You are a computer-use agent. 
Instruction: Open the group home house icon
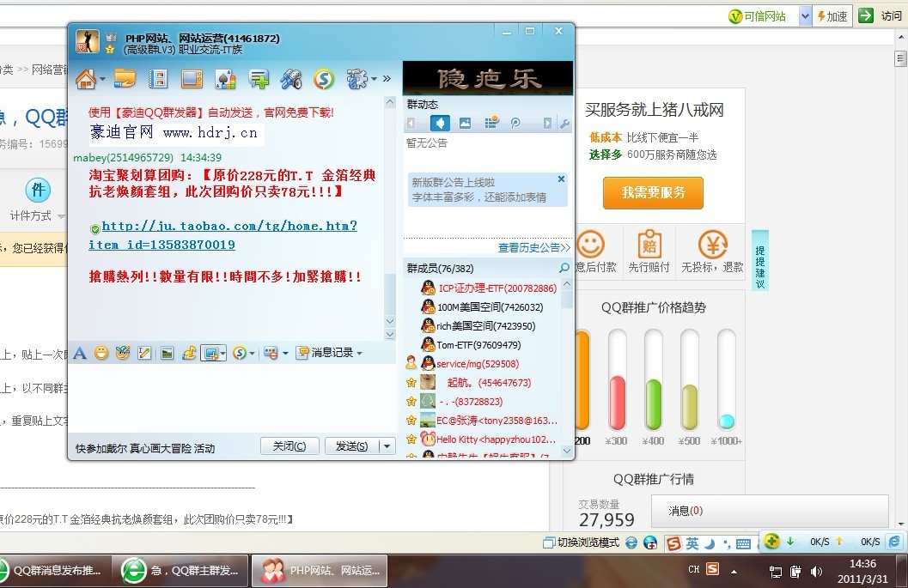[x=86, y=79]
